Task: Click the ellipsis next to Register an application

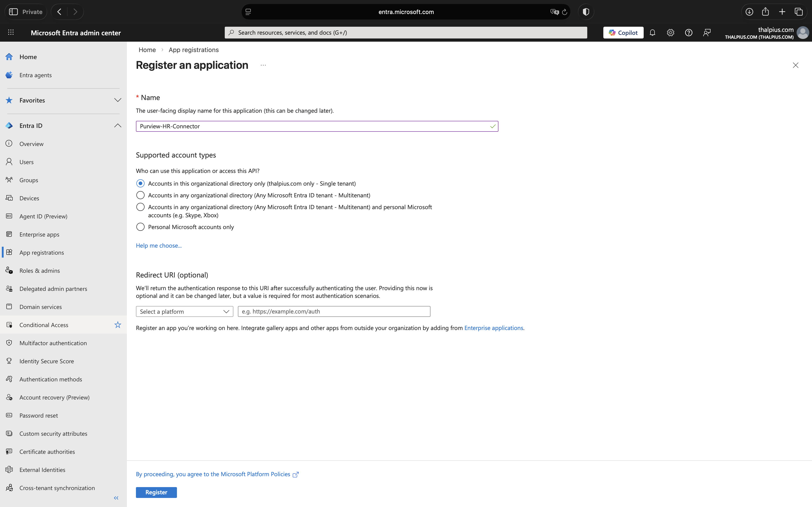Action: coord(263,65)
